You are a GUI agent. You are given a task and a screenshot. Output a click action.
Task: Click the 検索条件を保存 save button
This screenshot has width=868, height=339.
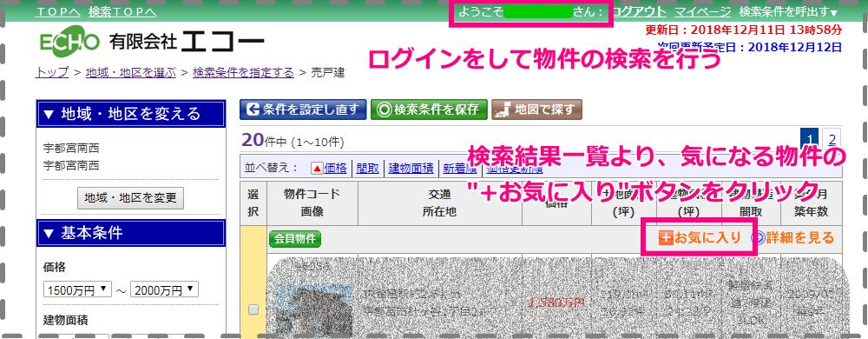pos(429,110)
